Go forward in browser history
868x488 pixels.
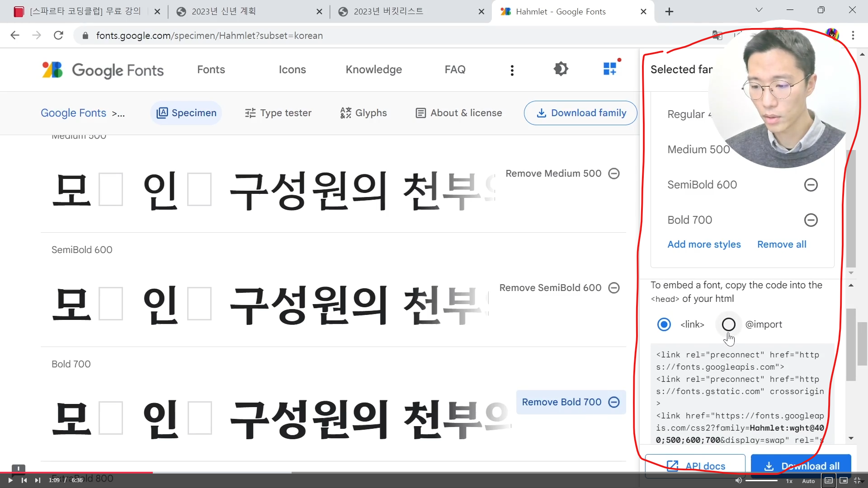click(37, 35)
